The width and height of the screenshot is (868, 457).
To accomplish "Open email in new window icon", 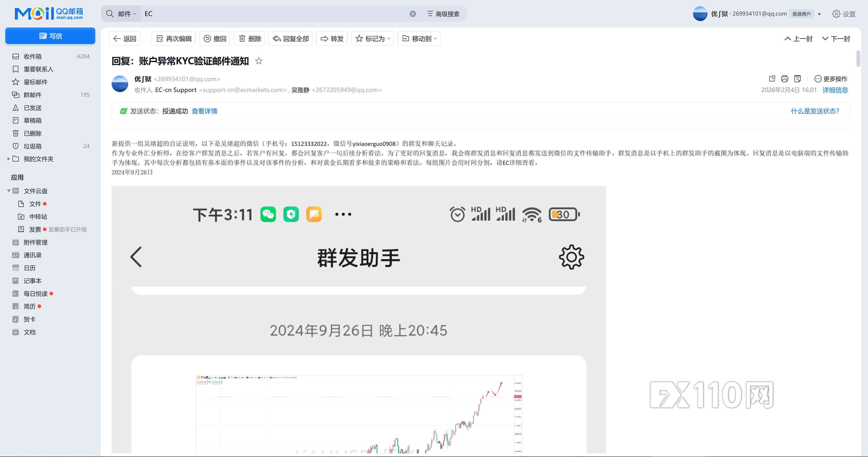I will click(772, 78).
